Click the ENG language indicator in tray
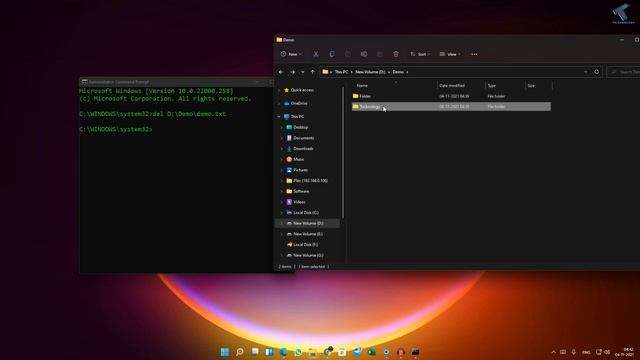This screenshot has width=640, height=360. 586,352
